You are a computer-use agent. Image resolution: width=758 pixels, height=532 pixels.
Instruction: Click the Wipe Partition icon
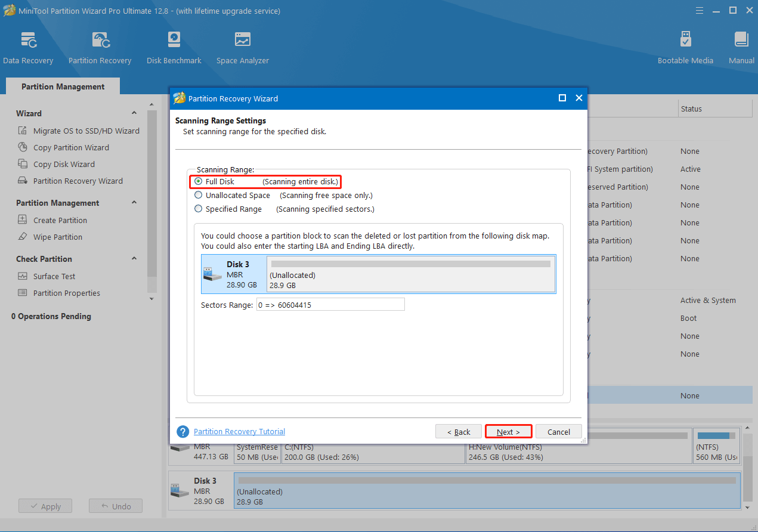click(23, 237)
